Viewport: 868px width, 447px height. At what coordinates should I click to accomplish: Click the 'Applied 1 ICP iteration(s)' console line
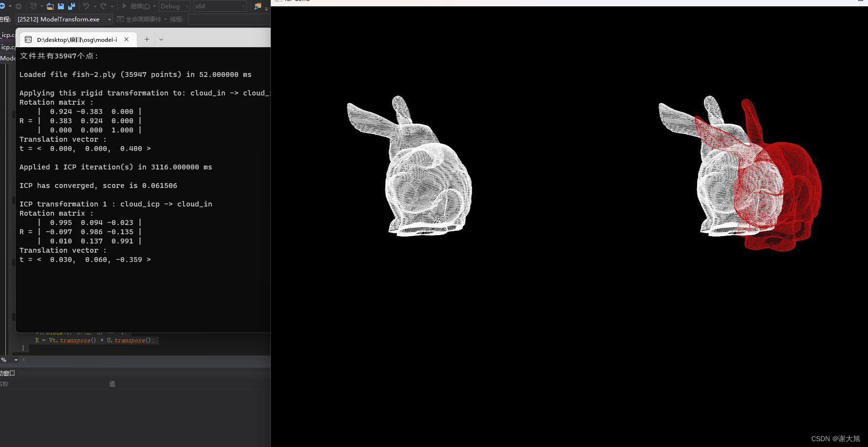[x=115, y=167]
